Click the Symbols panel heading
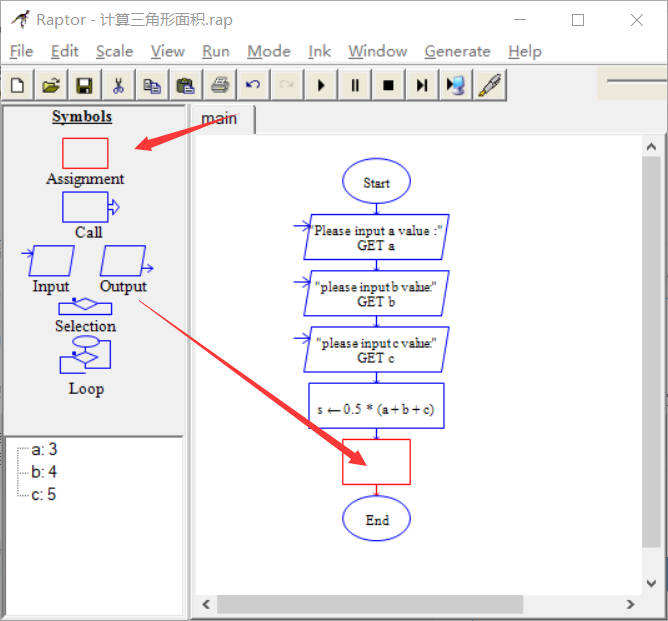Image resolution: width=668 pixels, height=621 pixels. pyautogui.click(x=82, y=117)
